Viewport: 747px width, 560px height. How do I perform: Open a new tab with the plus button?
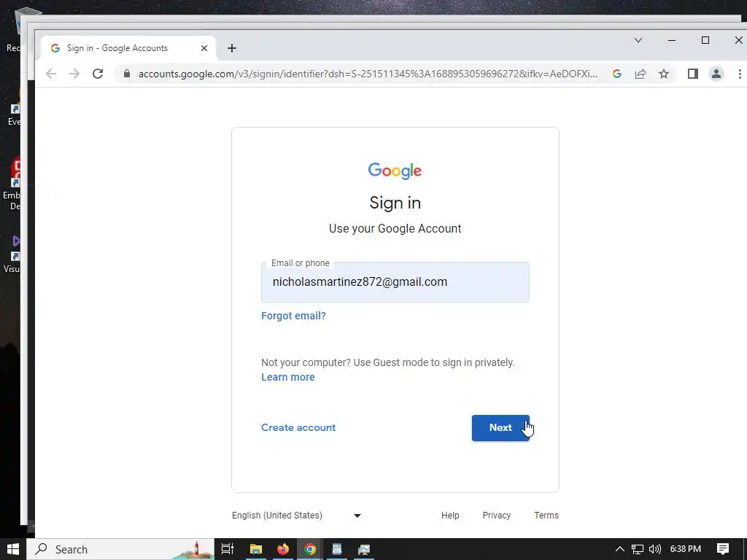[232, 48]
